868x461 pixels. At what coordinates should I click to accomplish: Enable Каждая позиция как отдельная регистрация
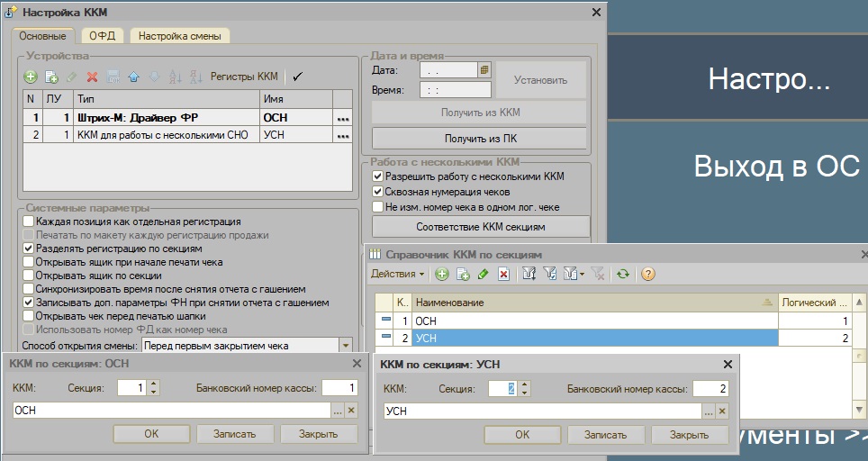(30, 221)
